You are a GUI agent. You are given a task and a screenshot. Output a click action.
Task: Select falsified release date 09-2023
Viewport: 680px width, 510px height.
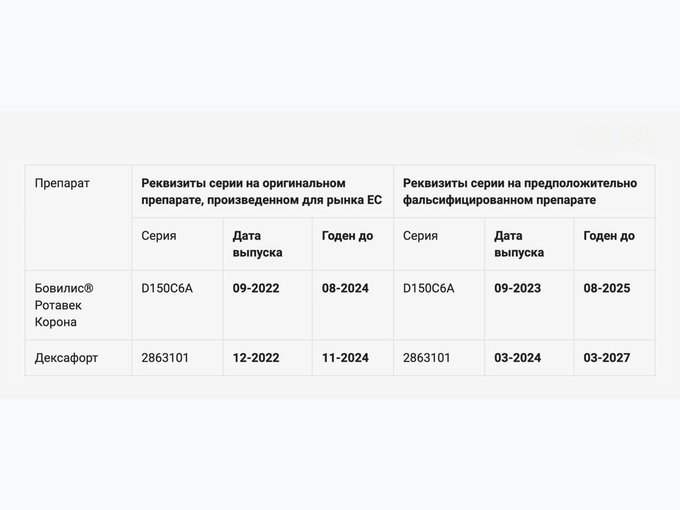pyautogui.click(x=529, y=305)
